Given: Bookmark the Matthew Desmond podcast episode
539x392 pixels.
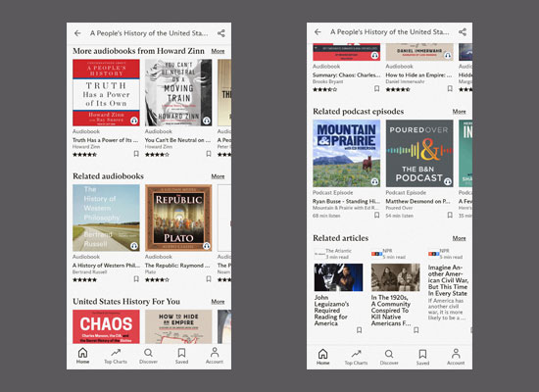Looking at the screenshot, I should point(450,215).
